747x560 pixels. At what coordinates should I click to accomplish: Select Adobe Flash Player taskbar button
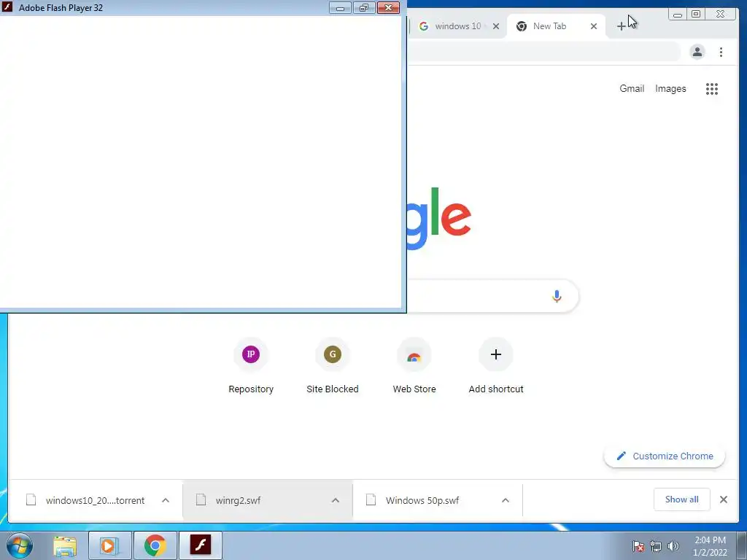tap(201, 545)
